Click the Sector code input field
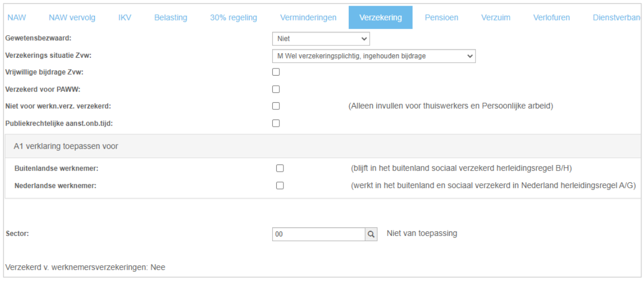The width and height of the screenshot is (644, 281). click(x=319, y=235)
